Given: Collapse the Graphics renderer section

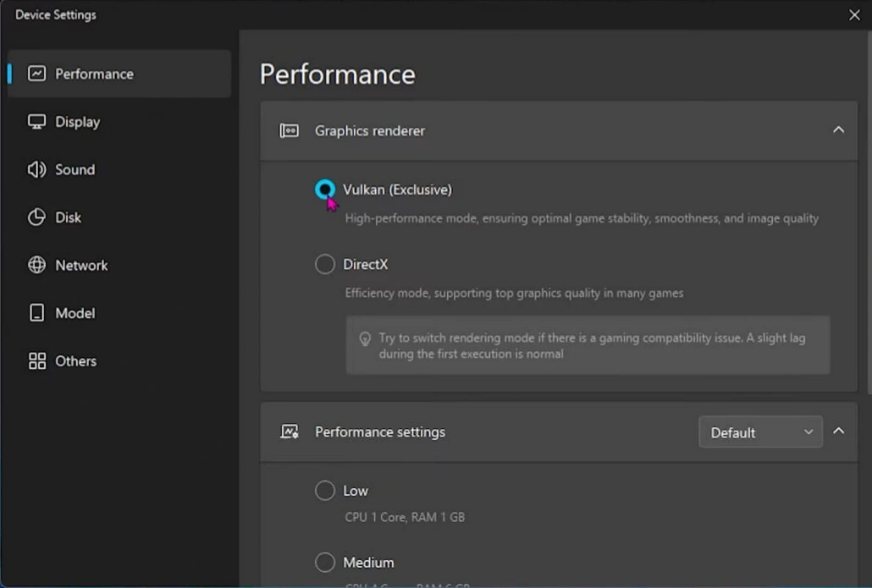Looking at the screenshot, I should tap(838, 129).
